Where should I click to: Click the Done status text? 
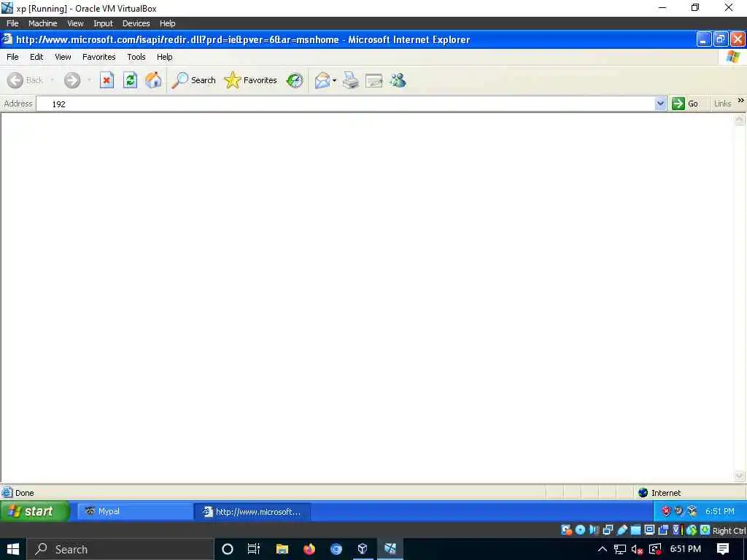(x=24, y=493)
